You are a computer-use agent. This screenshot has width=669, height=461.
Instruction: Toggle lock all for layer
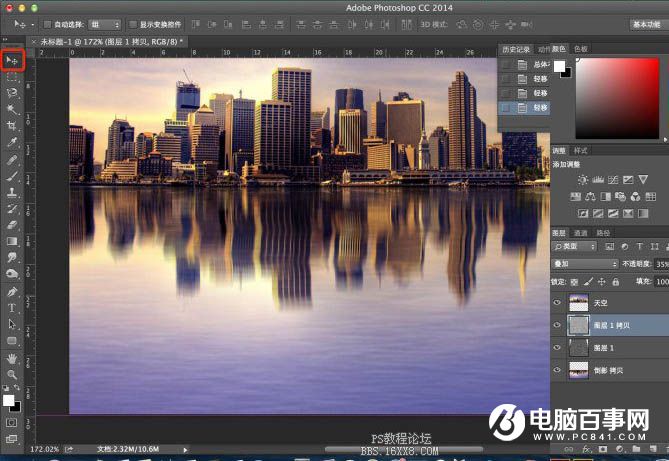tap(615, 282)
